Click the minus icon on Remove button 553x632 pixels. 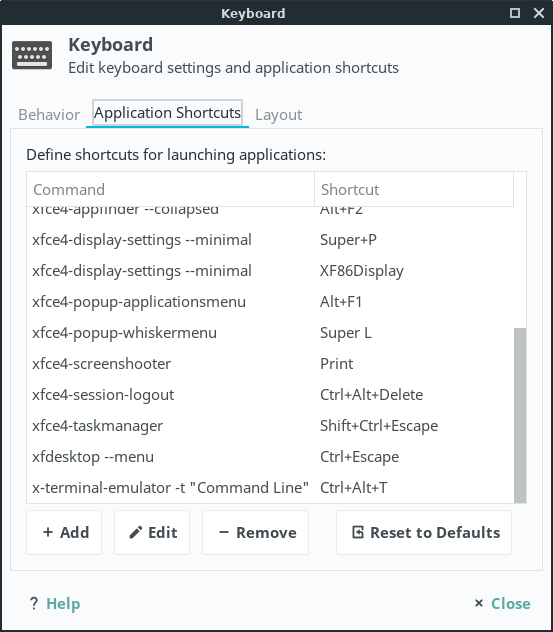(x=224, y=532)
